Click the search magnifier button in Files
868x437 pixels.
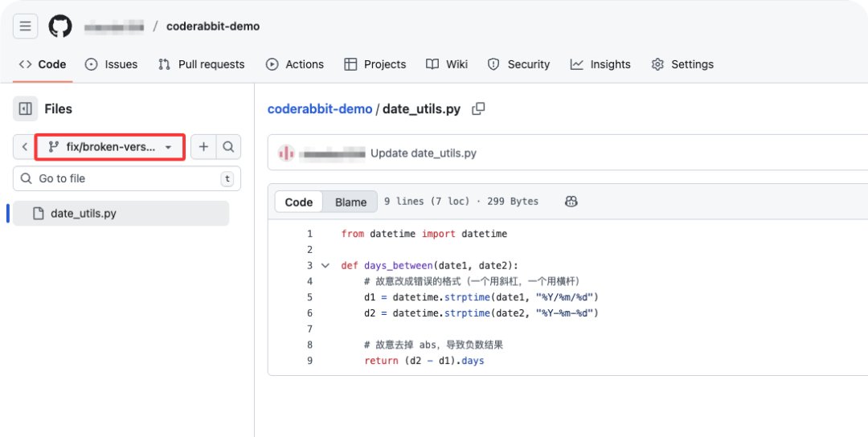[228, 146]
